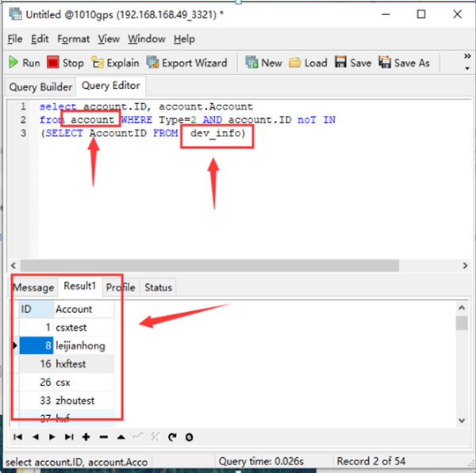Select the Result1 tab
This screenshot has width=476, height=473.
tap(80, 286)
